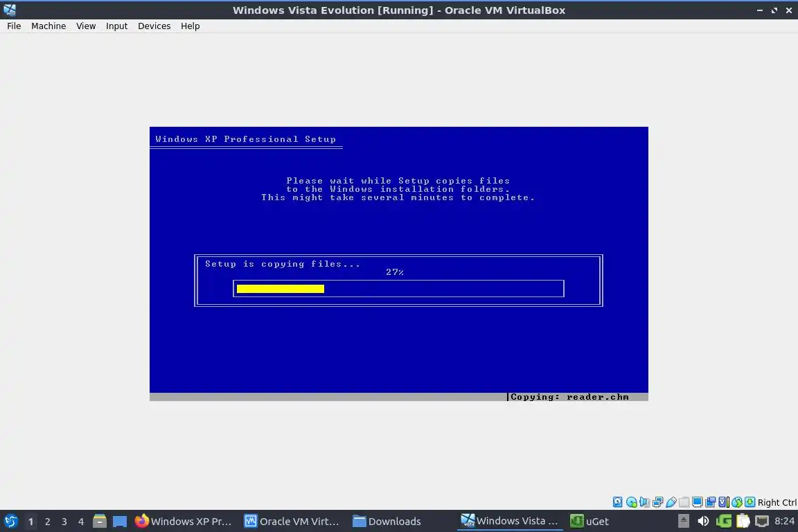Click the USB devices status icon
This screenshot has height=532, width=798.
click(671, 502)
